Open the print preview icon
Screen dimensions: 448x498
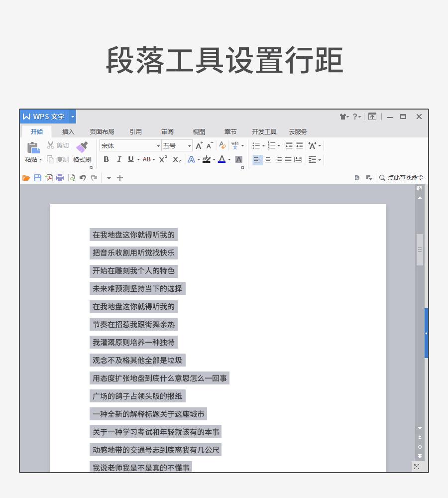pyautogui.click(x=71, y=178)
